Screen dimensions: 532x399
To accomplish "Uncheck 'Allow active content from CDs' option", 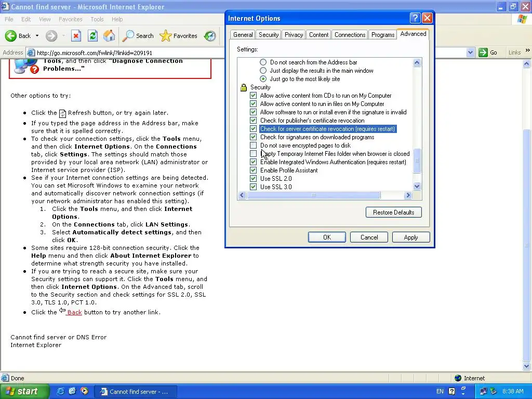I will point(253,96).
